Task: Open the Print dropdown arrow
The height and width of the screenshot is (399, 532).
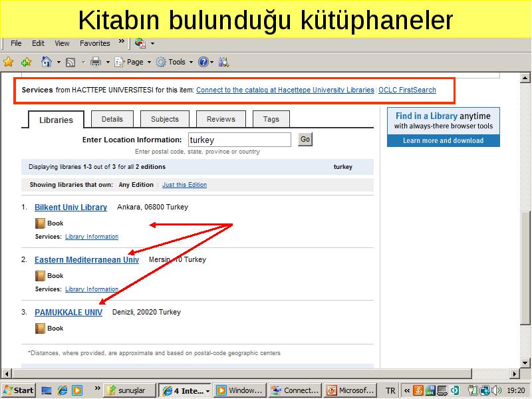Action: click(108, 62)
